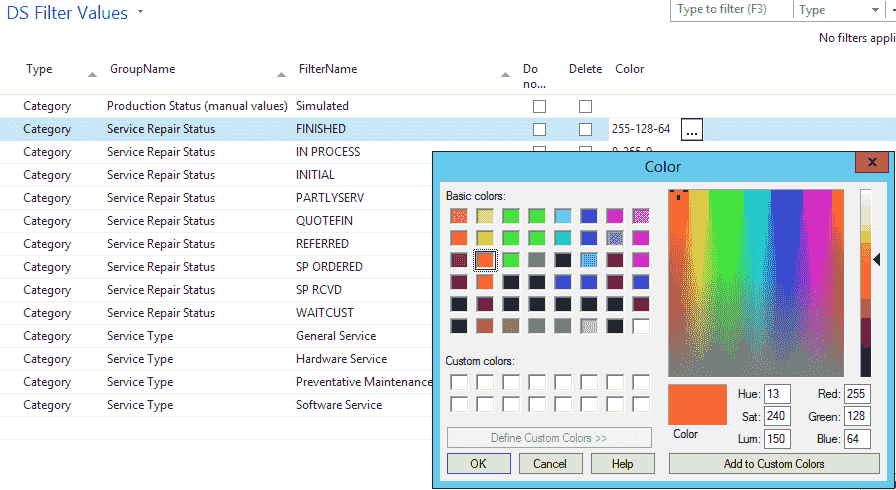Click Add to Custom Colors
The height and width of the screenshot is (490, 896).
click(774, 464)
